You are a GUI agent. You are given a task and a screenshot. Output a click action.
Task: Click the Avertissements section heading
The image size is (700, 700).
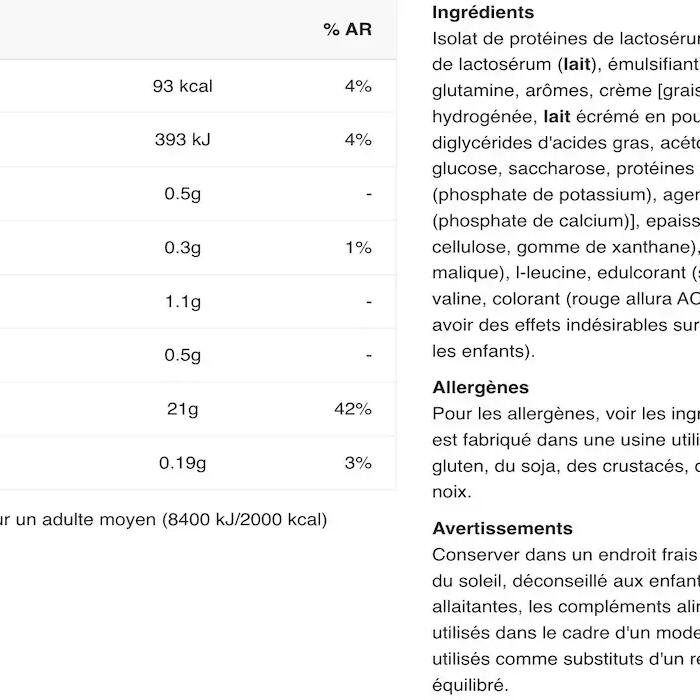[502, 528]
